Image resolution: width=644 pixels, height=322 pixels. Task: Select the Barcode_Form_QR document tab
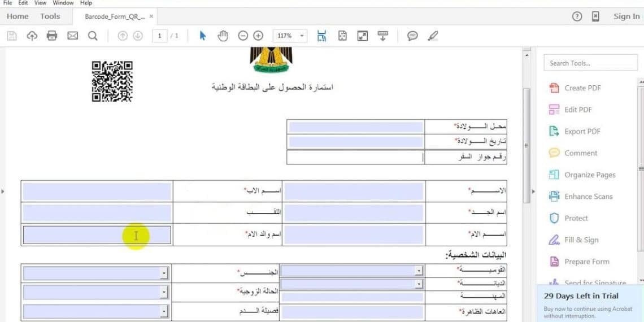coord(115,16)
